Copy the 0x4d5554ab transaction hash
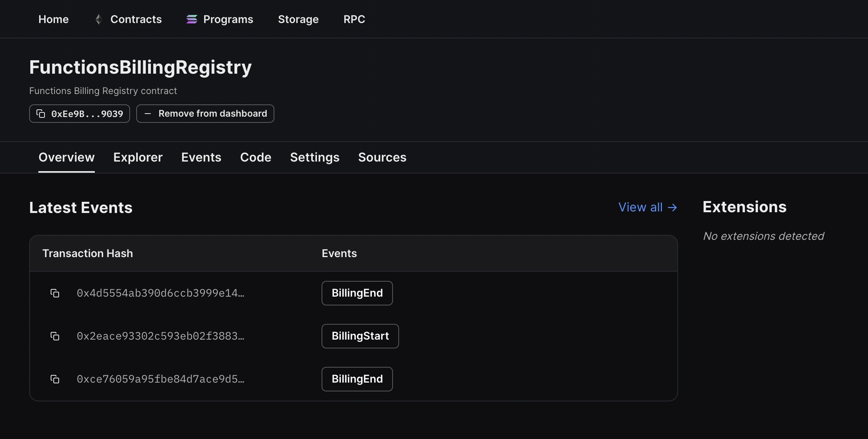Screen dimensions: 868x439 55,293
